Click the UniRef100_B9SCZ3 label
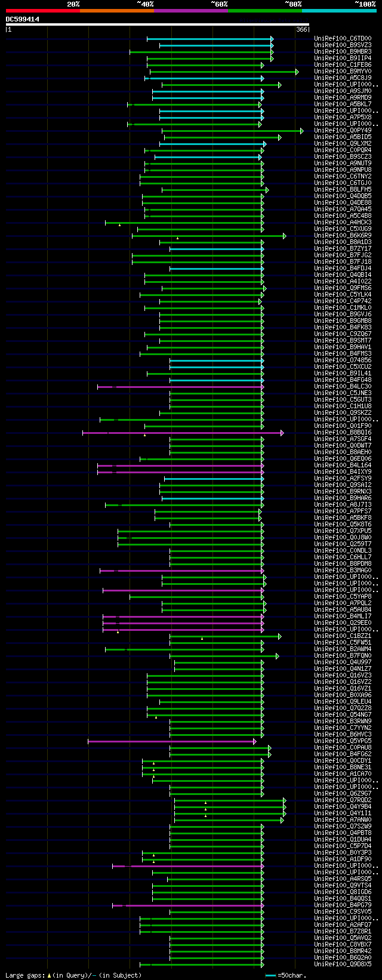 click(x=343, y=157)
